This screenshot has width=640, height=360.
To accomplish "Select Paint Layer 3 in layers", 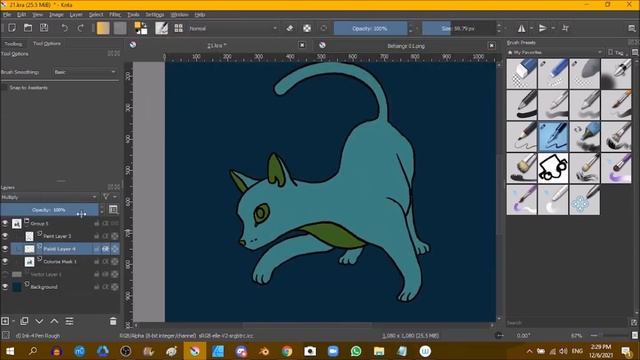I will [x=57, y=236].
